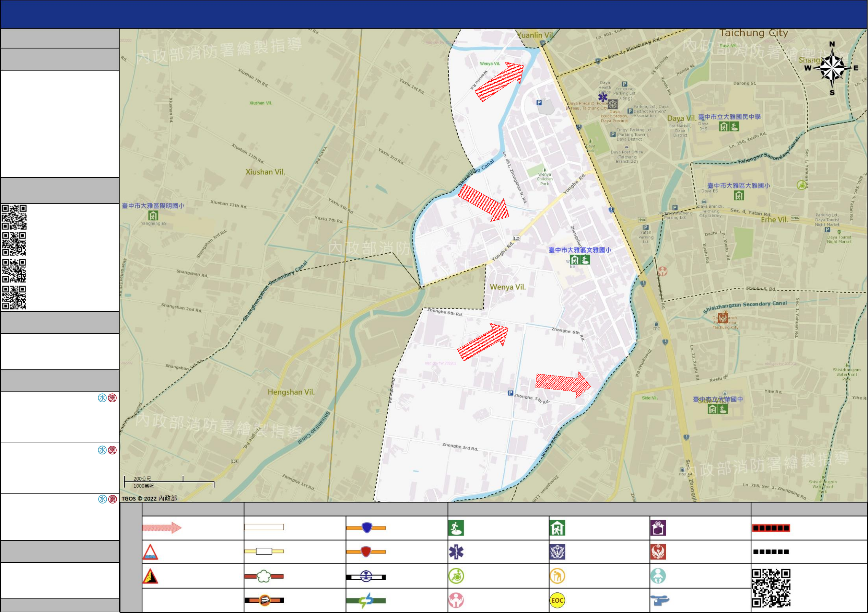Select police emblem marker at Daya Precinct
The image size is (868, 613).
(x=613, y=104)
